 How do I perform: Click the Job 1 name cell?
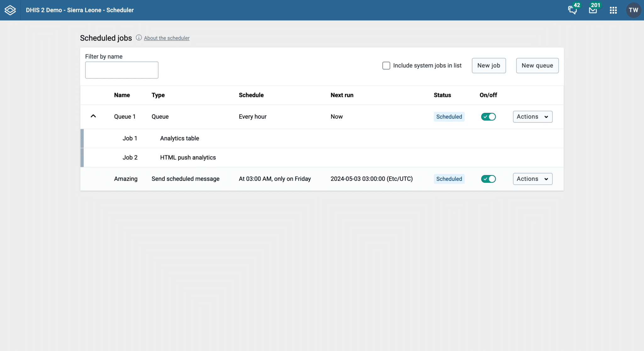point(130,138)
